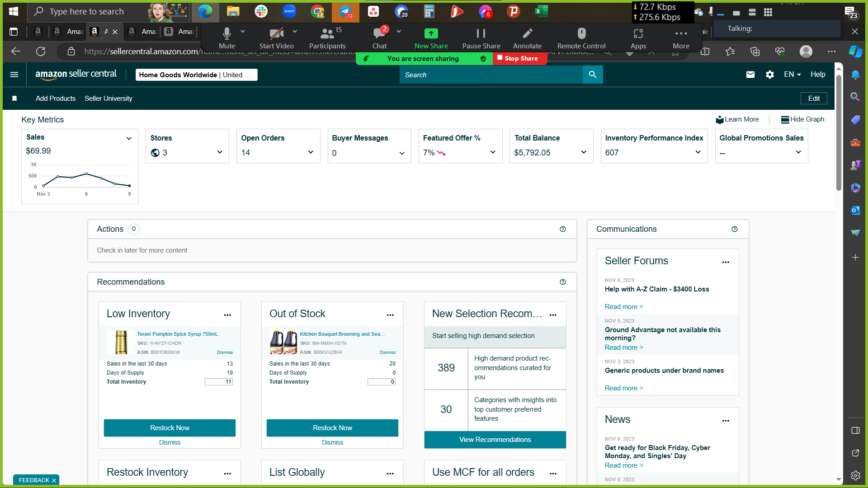Viewport: 868px width, 488px height.
Task: Open Excel from the taskbar
Action: coord(541,11)
